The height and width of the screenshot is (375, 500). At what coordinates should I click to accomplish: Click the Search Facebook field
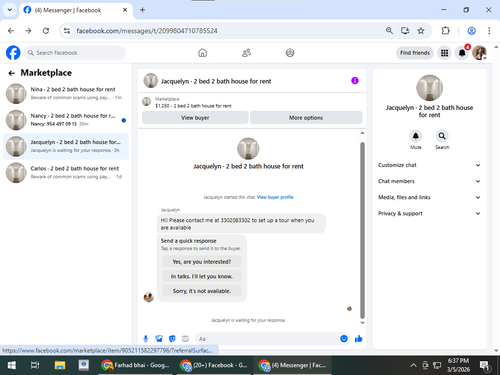[75, 53]
